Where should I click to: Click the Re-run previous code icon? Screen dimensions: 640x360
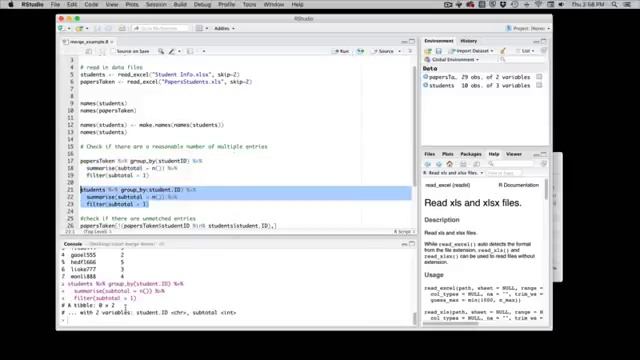click(360, 51)
